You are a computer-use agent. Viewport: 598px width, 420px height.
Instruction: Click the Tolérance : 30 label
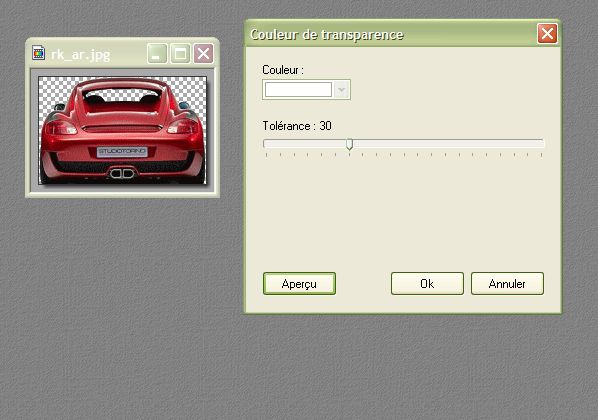click(x=297, y=126)
